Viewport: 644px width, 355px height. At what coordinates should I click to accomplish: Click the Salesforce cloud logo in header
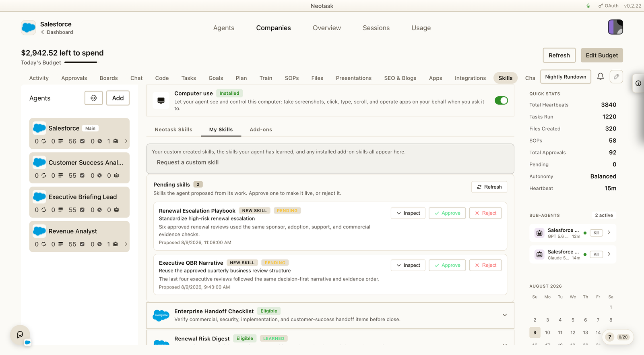[x=29, y=27]
